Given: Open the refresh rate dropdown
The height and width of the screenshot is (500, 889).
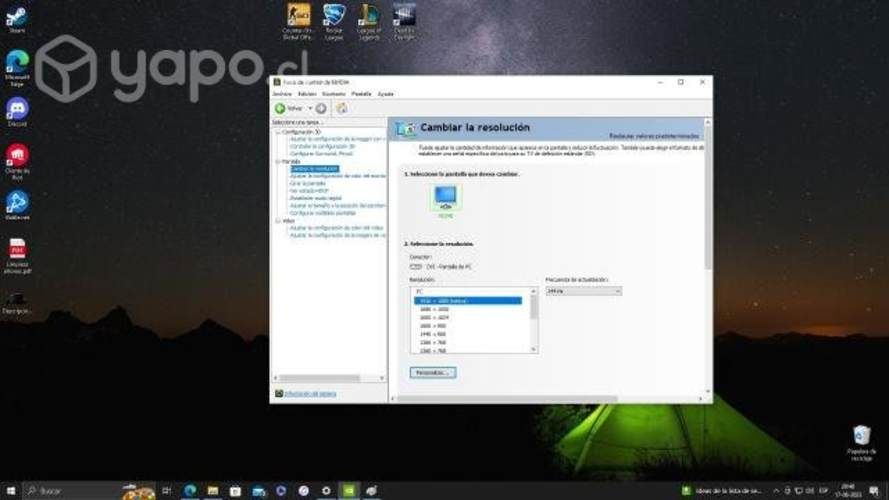Looking at the screenshot, I should click(583, 291).
